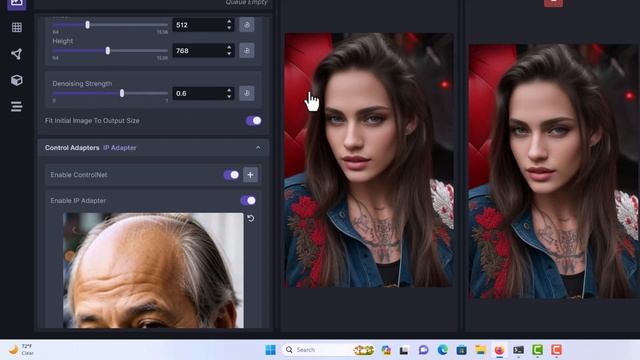Click the Denoising Strength label

[x=82, y=83]
